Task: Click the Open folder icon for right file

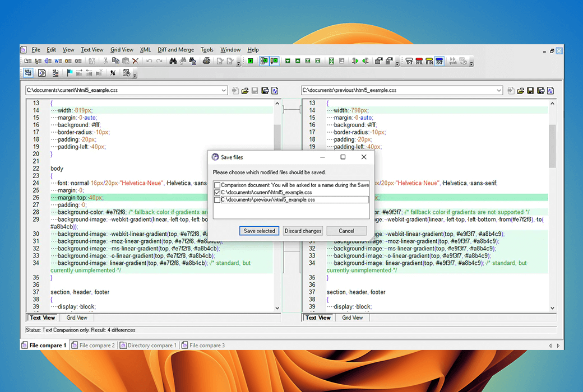Action: click(521, 91)
